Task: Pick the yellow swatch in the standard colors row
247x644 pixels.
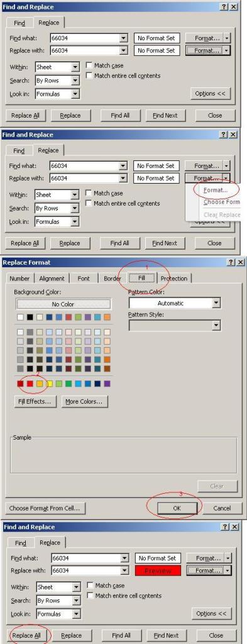Action: click(x=49, y=384)
